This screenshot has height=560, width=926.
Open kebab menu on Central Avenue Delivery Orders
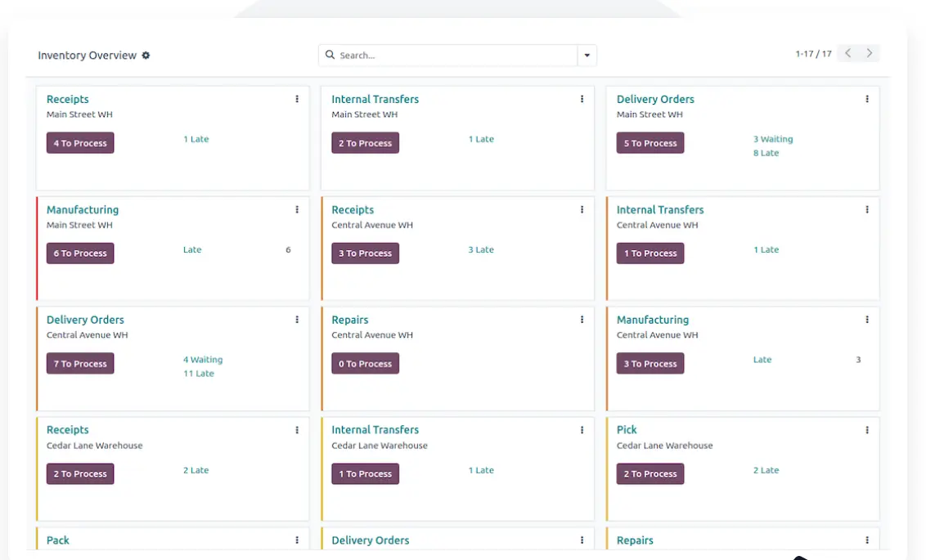[297, 320]
